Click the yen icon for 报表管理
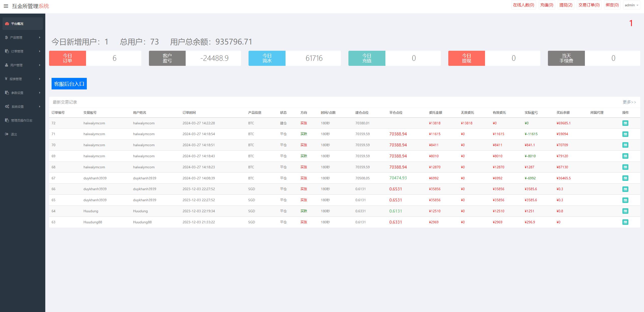644x312 pixels. [6, 79]
